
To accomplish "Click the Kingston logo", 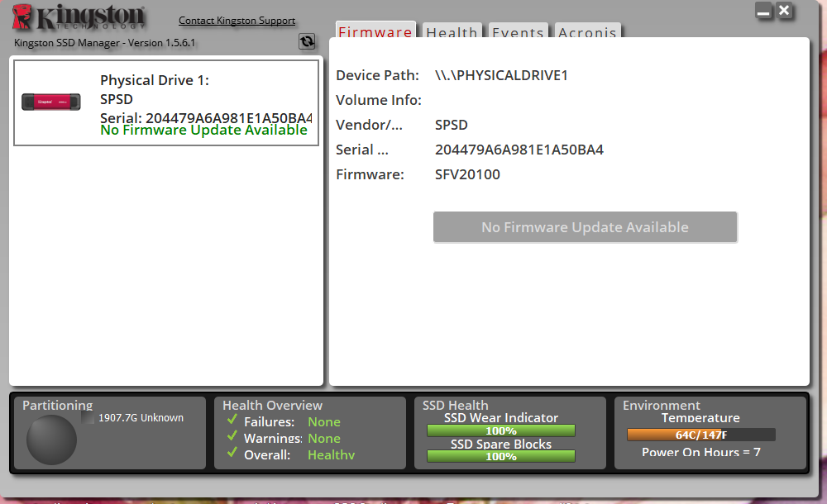I will (79, 17).
